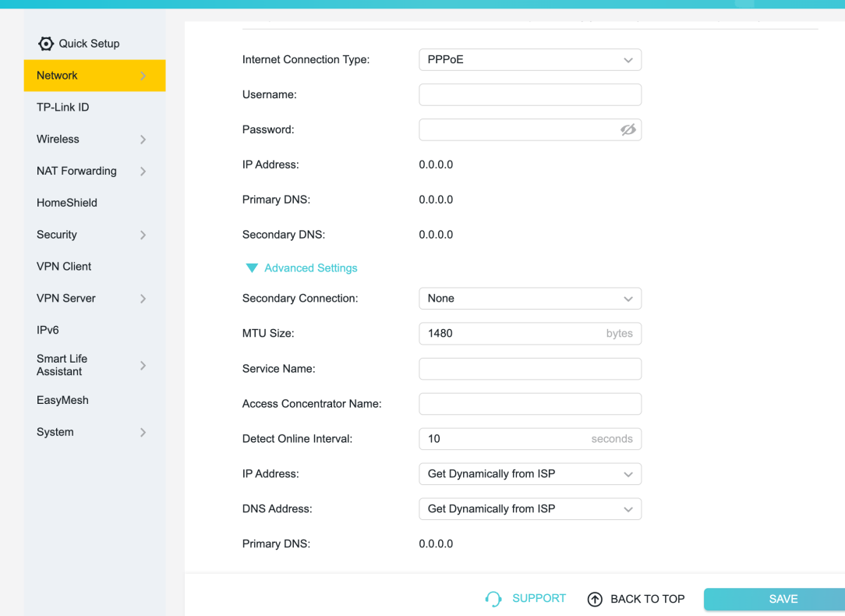The width and height of the screenshot is (845, 616).
Task: Expand NAT Forwarding chevron
Action: pos(143,172)
